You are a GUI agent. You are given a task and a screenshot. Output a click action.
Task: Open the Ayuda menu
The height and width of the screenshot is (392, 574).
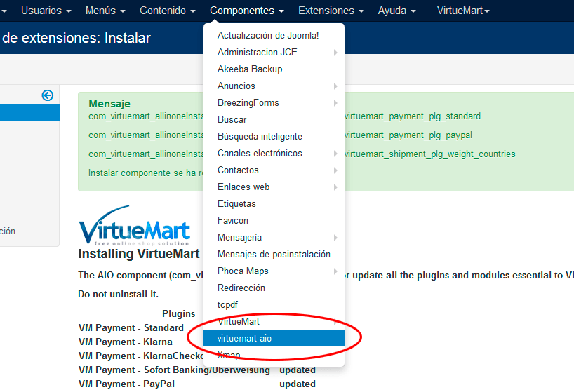tap(397, 11)
